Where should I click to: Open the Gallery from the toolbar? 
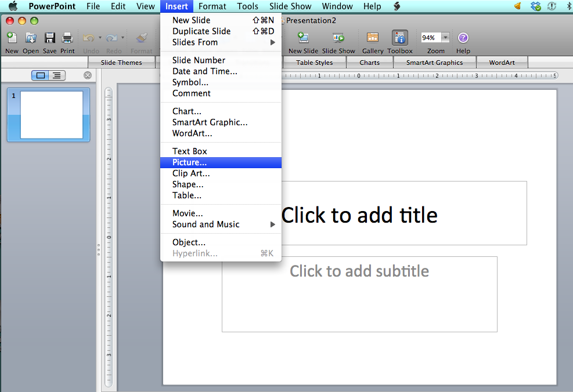tap(373, 38)
